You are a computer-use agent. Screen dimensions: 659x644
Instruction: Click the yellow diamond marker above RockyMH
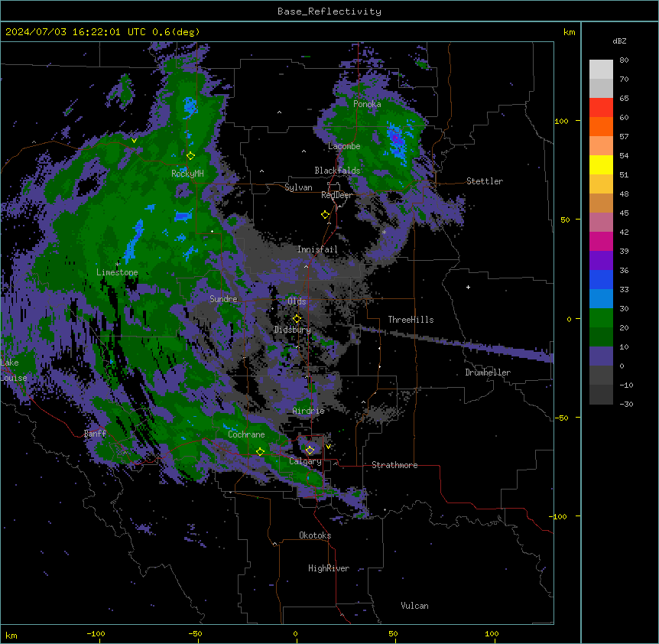190,155
